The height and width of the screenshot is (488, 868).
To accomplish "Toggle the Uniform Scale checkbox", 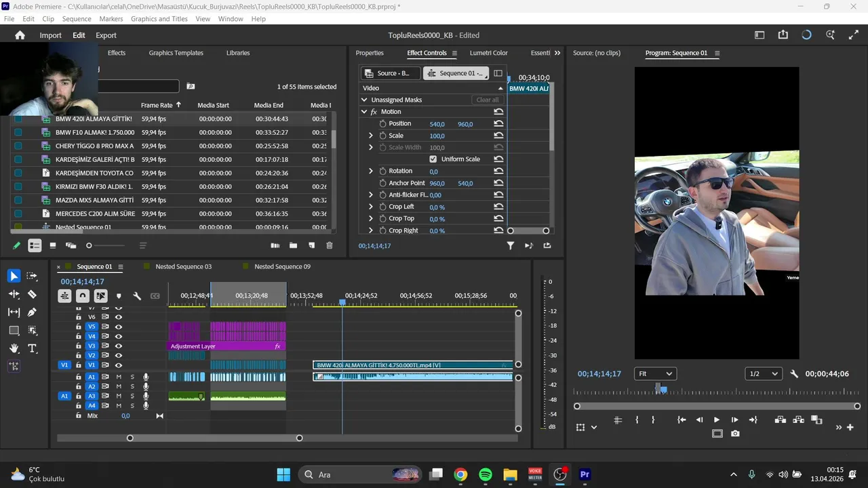I will pyautogui.click(x=433, y=159).
